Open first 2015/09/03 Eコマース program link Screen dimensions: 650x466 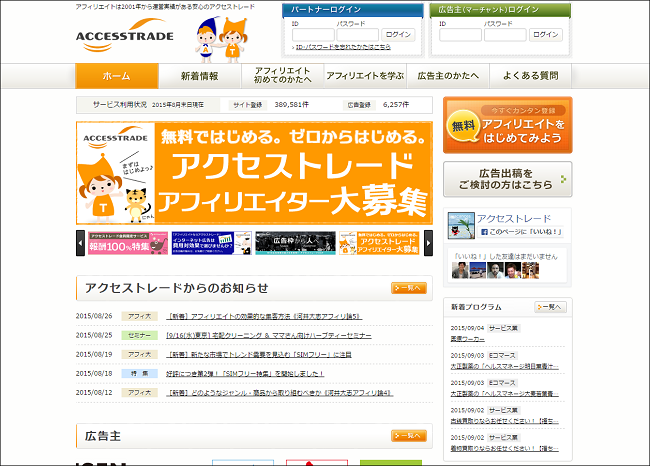(504, 366)
